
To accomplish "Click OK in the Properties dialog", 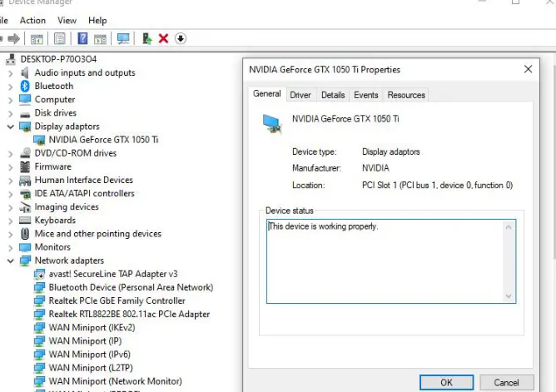I will coord(446,383).
